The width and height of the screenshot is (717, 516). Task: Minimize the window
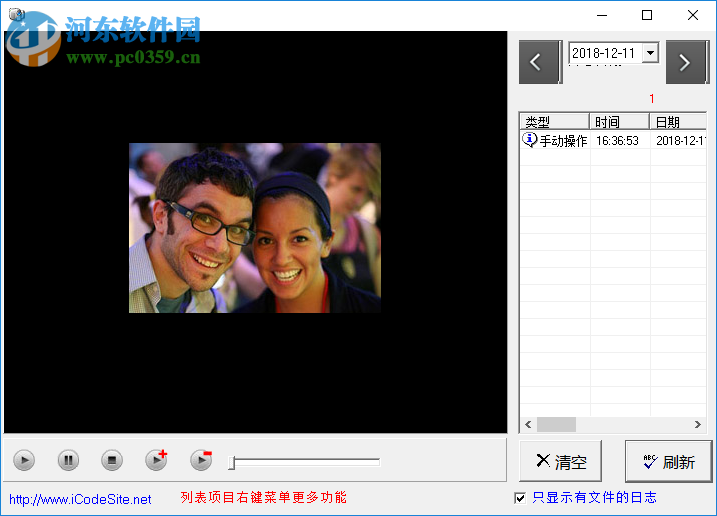point(602,15)
